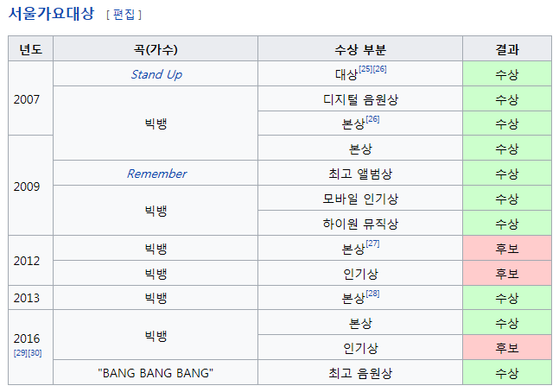Click the "BANG BANG BANG" song cell
Viewport: 559px width, 392px height.
point(156,373)
